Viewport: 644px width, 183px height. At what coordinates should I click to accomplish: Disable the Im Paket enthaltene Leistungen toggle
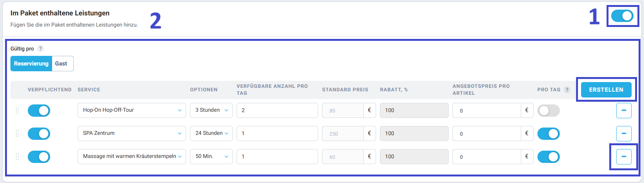click(622, 16)
